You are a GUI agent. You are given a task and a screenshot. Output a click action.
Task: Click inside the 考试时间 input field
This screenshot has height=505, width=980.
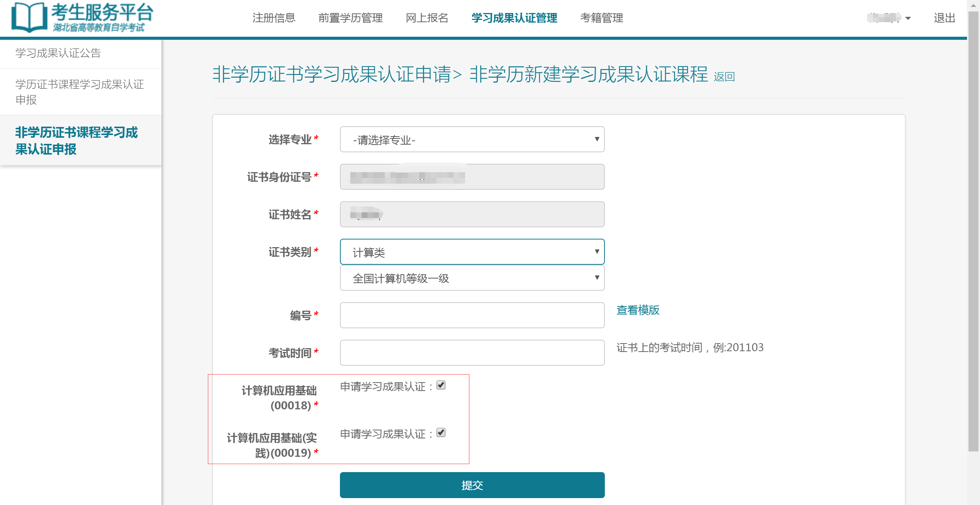coord(472,352)
